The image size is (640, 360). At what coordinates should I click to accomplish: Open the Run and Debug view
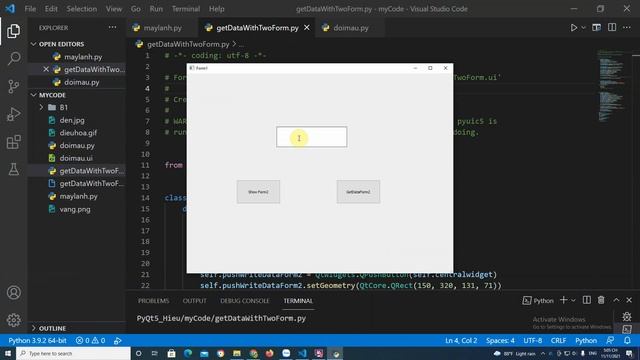coord(13,114)
